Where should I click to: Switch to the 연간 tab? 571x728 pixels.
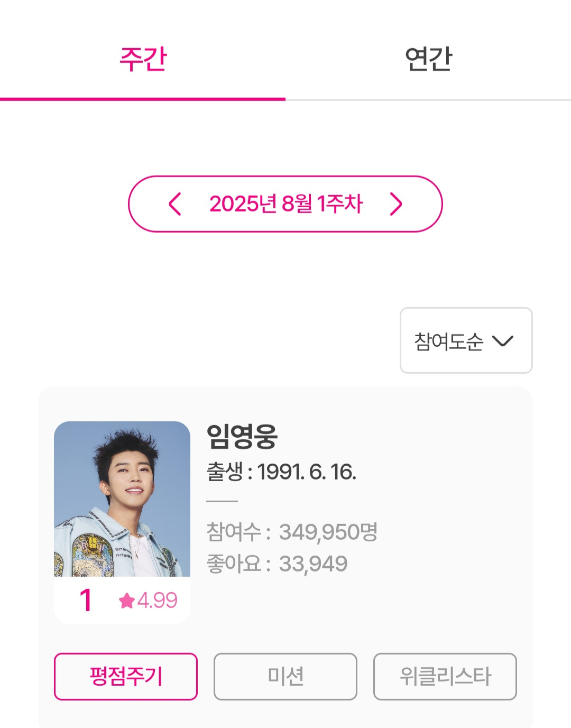coord(428,58)
